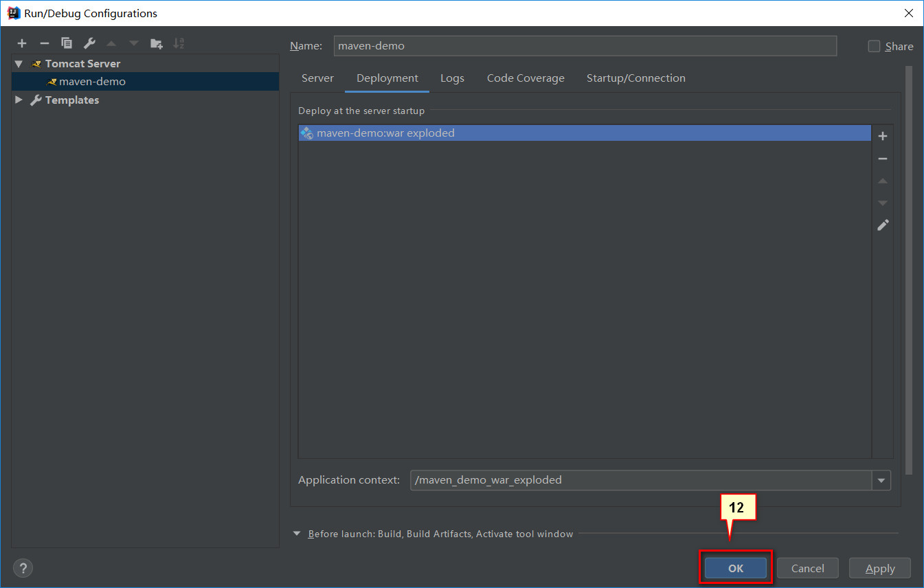Collapse the Before launch section

point(297,534)
